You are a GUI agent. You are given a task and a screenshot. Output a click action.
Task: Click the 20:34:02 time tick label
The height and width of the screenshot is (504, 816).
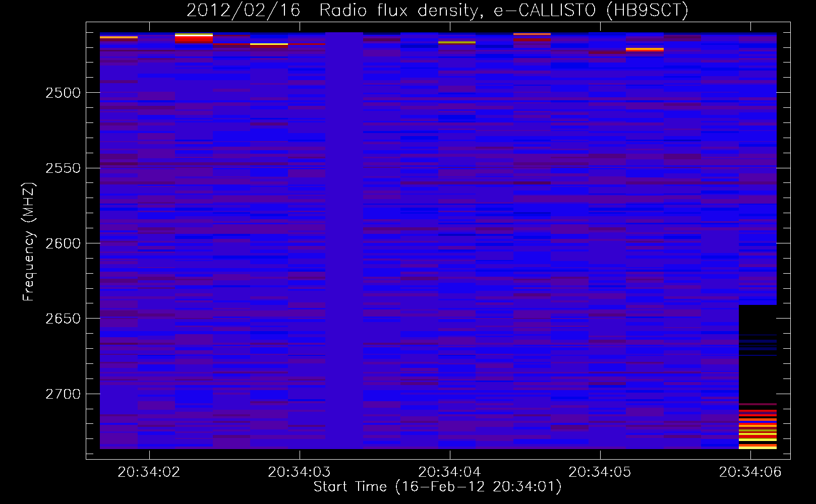tap(149, 472)
